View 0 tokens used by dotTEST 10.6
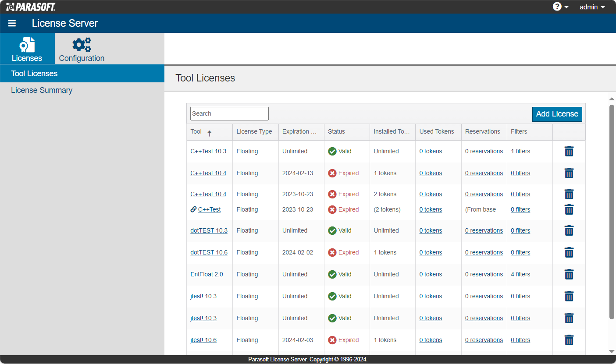 [431, 252]
